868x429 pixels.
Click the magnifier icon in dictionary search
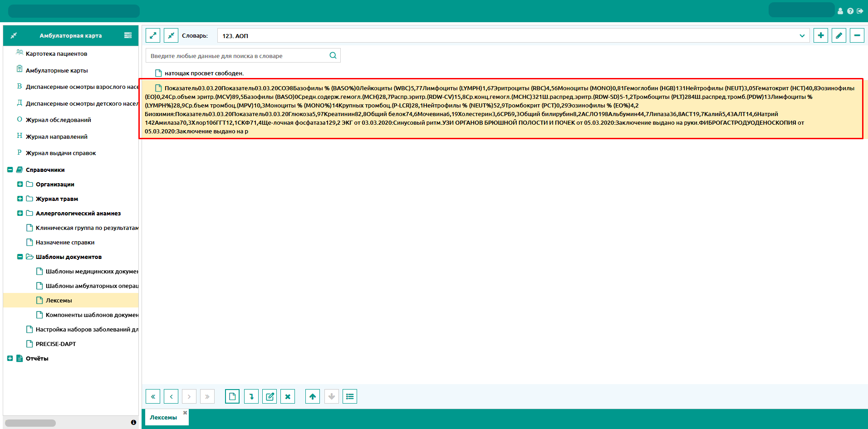(333, 55)
